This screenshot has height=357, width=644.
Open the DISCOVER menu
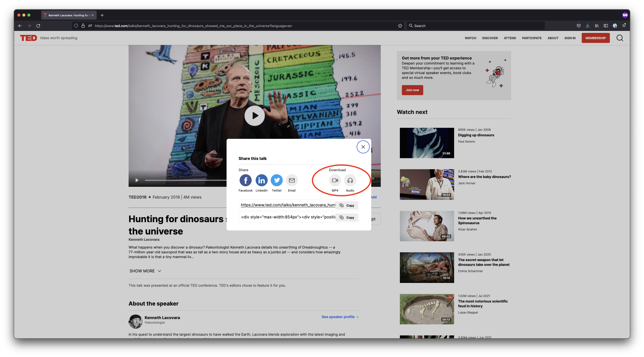(x=490, y=38)
